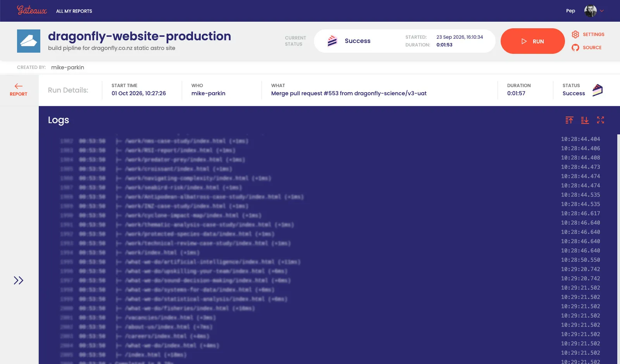The width and height of the screenshot is (620, 364).
Task: Toggle fullscreen logs view icon
Action: point(601,120)
